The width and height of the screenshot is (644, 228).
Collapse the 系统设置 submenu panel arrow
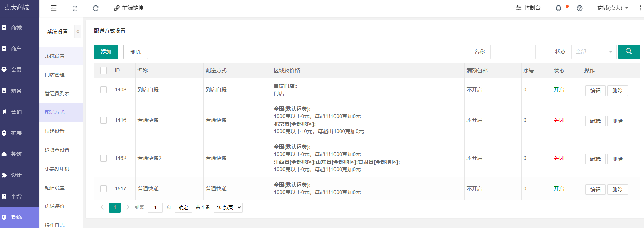[x=78, y=31]
